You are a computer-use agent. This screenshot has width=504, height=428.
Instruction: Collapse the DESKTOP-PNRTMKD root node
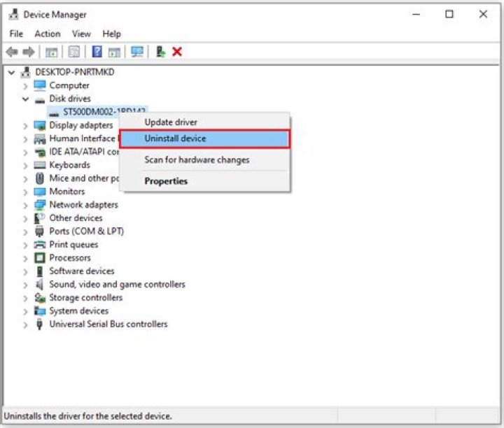pyautogui.click(x=12, y=73)
